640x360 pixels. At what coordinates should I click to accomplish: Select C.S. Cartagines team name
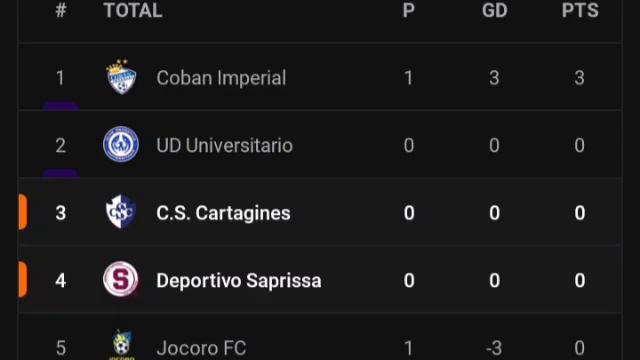(223, 213)
